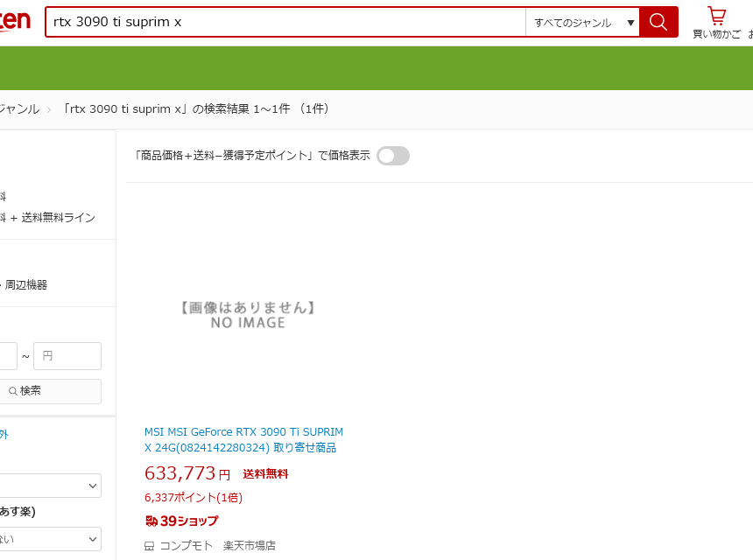Image resolution: width=753 pixels, height=560 pixels.
Task: Select the 周辺機器 category link
Action: (26, 285)
